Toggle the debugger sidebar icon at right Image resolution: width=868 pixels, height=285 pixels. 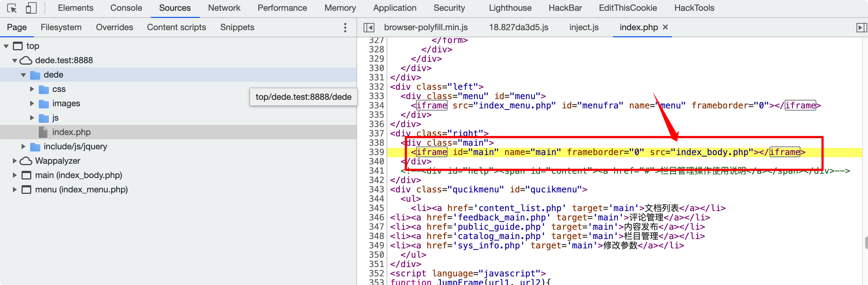[x=862, y=28]
